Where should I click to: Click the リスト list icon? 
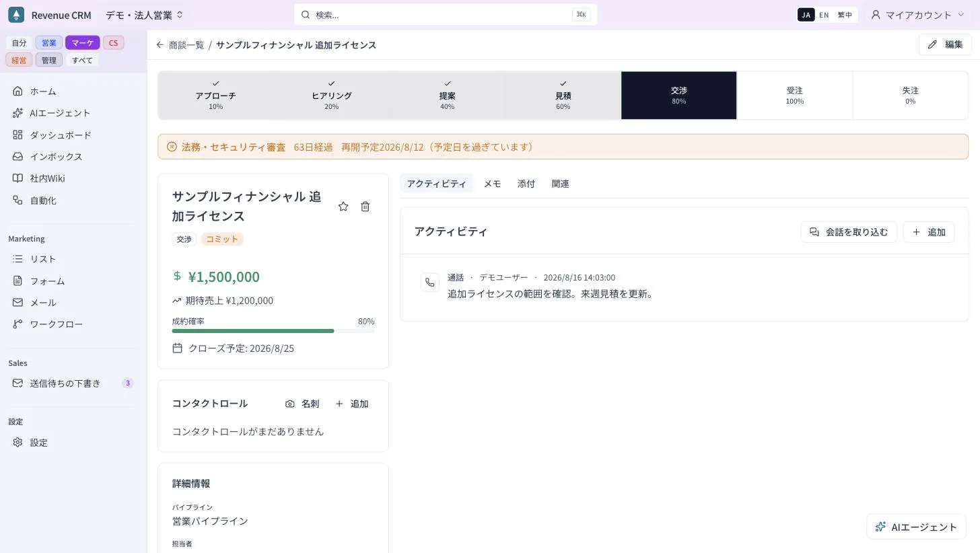pyautogui.click(x=17, y=258)
